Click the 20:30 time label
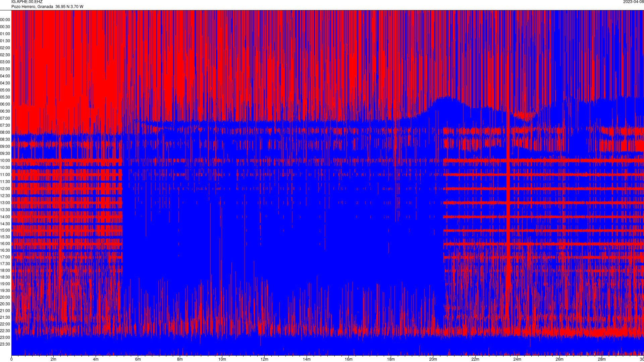This screenshot has width=644, height=362. pos(5,304)
